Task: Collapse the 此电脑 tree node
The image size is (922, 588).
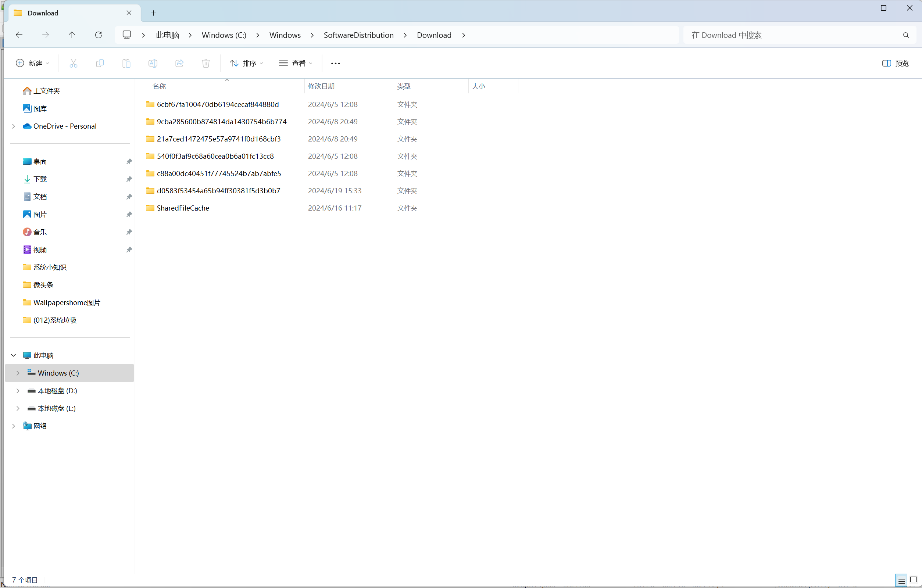Action: tap(13, 355)
